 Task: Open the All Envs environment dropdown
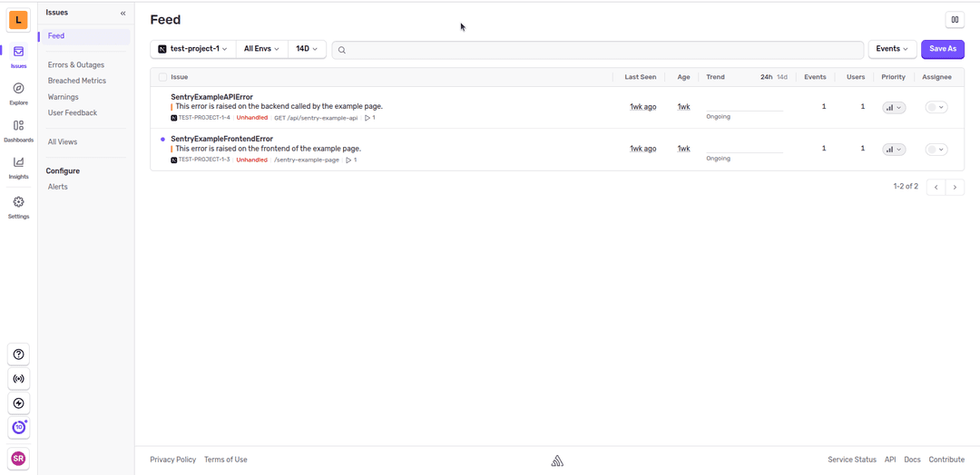tap(261, 49)
